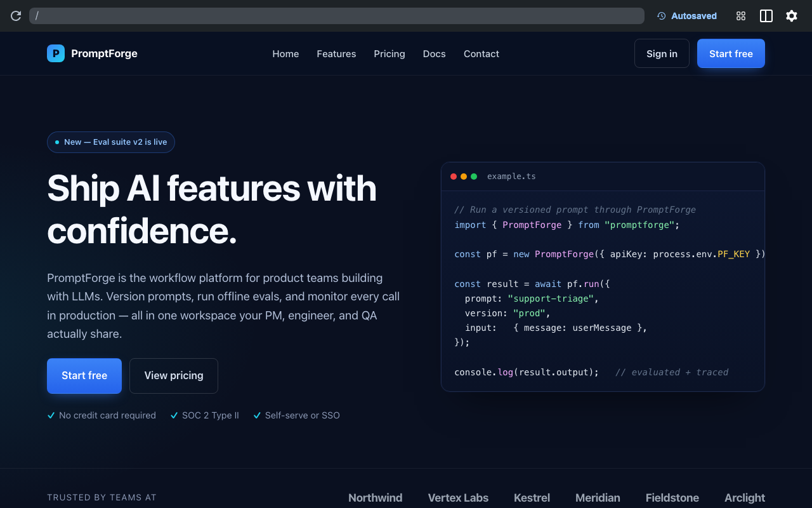
Task: Click the Northwind company name
Action: [376, 498]
